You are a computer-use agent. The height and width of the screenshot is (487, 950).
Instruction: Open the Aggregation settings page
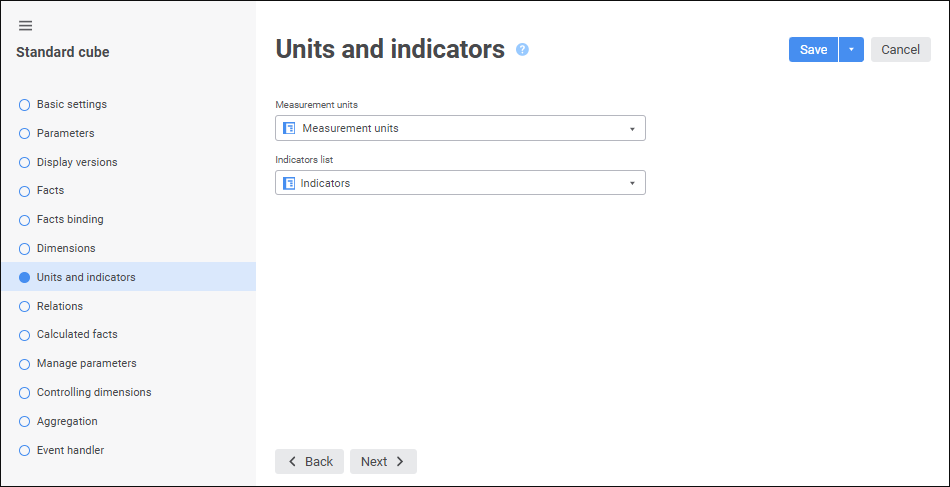67,421
